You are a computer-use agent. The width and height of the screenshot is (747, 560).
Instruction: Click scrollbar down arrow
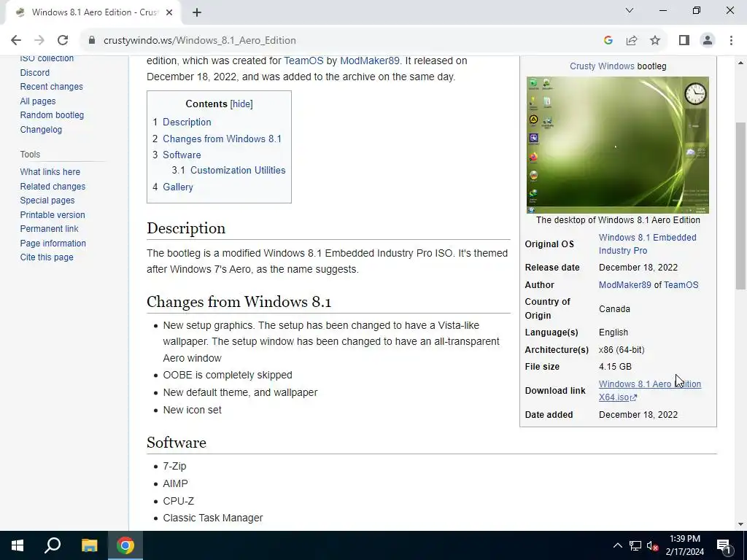tap(740, 524)
